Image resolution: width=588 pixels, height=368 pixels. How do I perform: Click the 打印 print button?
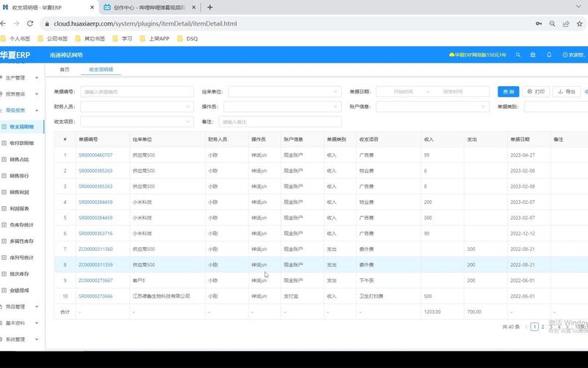point(536,92)
